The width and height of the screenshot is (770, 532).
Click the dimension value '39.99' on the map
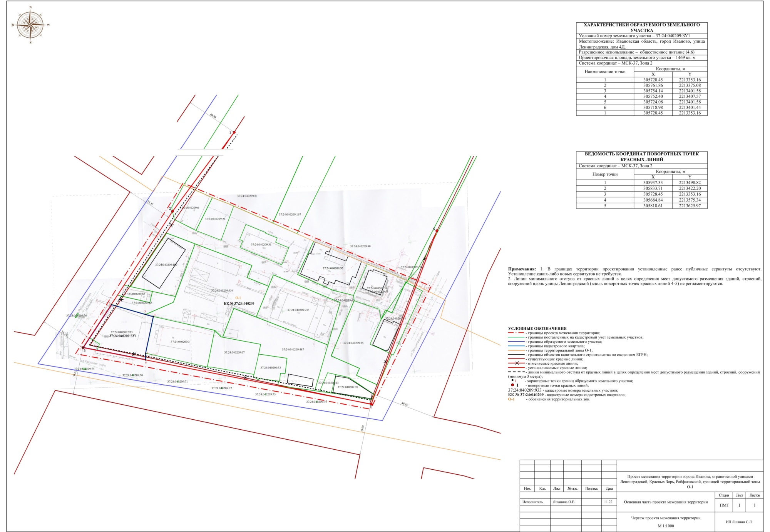[x=362, y=429]
